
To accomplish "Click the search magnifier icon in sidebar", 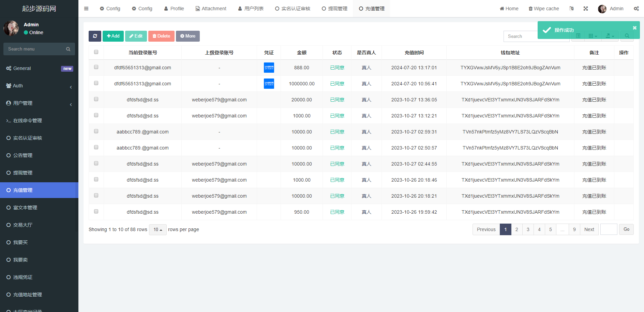I will coord(68,49).
